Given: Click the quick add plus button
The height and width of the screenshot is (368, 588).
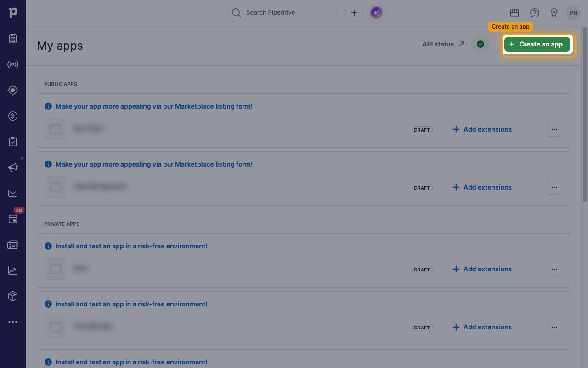Looking at the screenshot, I should pos(354,13).
